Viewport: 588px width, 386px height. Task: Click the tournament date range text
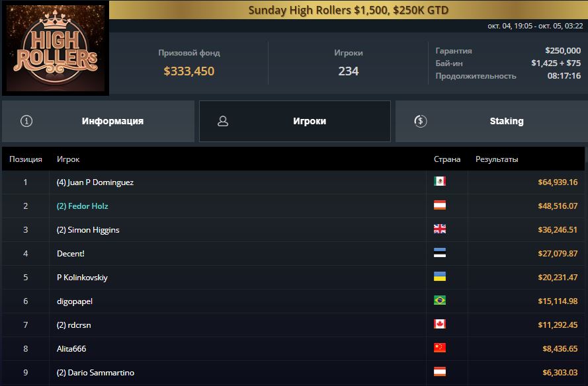pyautogui.click(x=535, y=26)
